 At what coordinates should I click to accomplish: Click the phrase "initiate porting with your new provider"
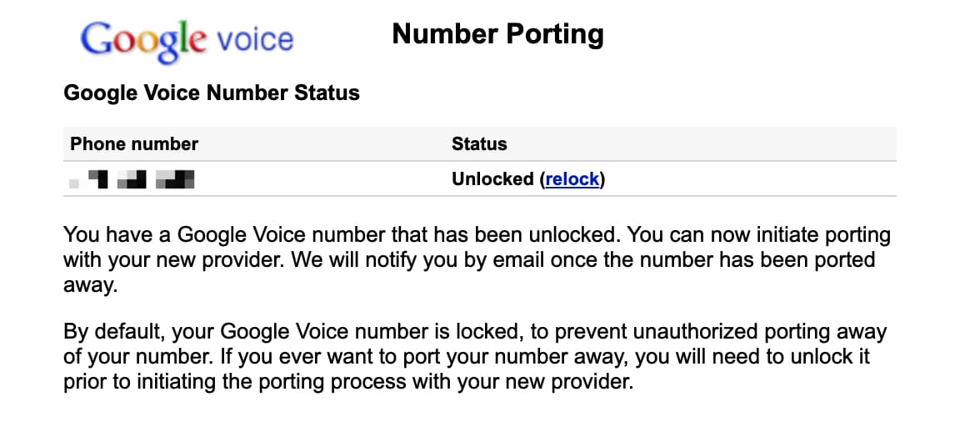pos(417,247)
